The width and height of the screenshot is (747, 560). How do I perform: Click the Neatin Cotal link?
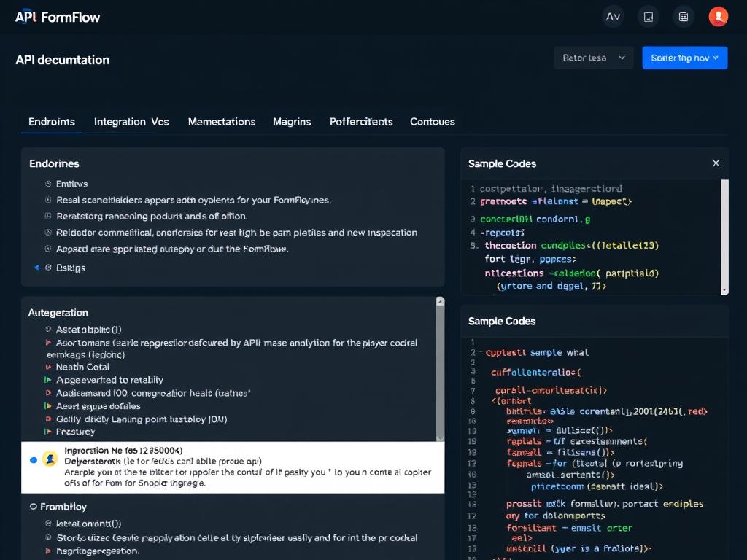tap(82, 367)
